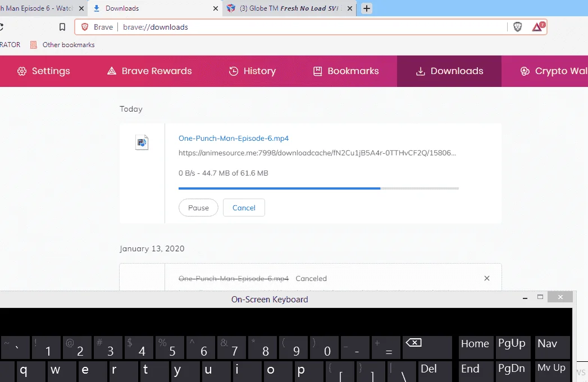Open Settings in the pink navigation bar

tap(44, 71)
